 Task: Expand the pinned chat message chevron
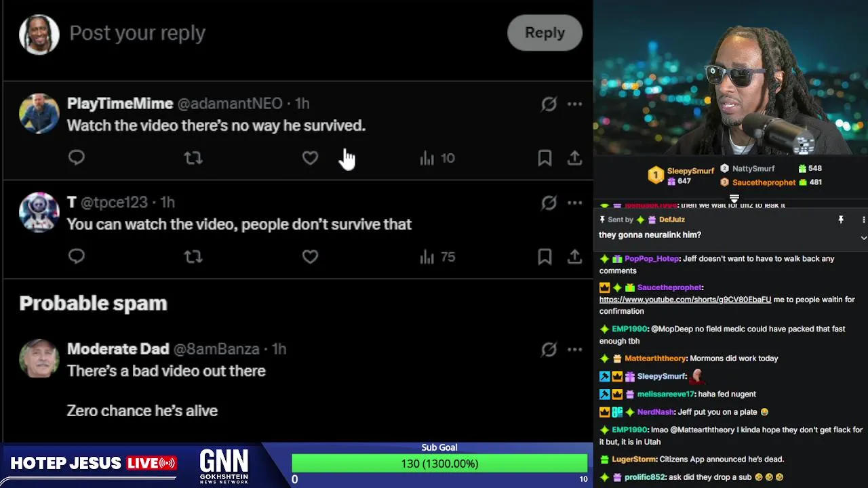[x=863, y=238]
